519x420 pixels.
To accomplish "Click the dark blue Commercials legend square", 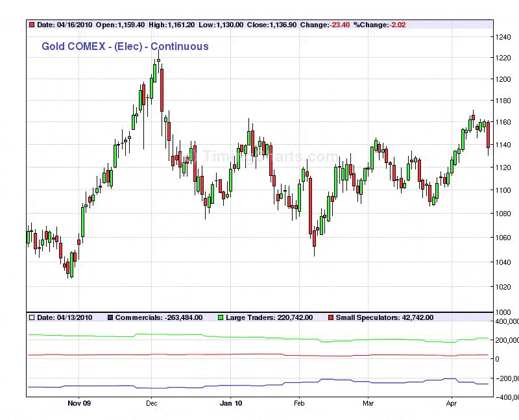I will [x=110, y=317].
